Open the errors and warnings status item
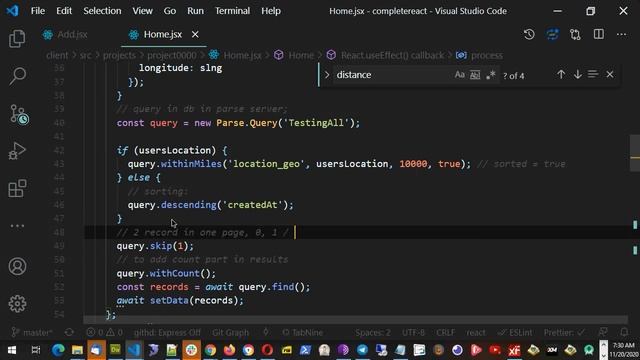640x360 pixels. pyautogui.click(x=104, y=333)
